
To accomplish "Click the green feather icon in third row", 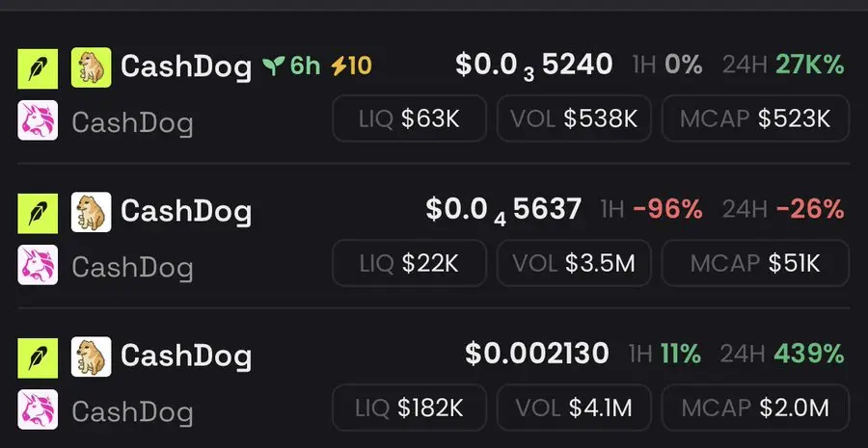I will coord(38,358).
